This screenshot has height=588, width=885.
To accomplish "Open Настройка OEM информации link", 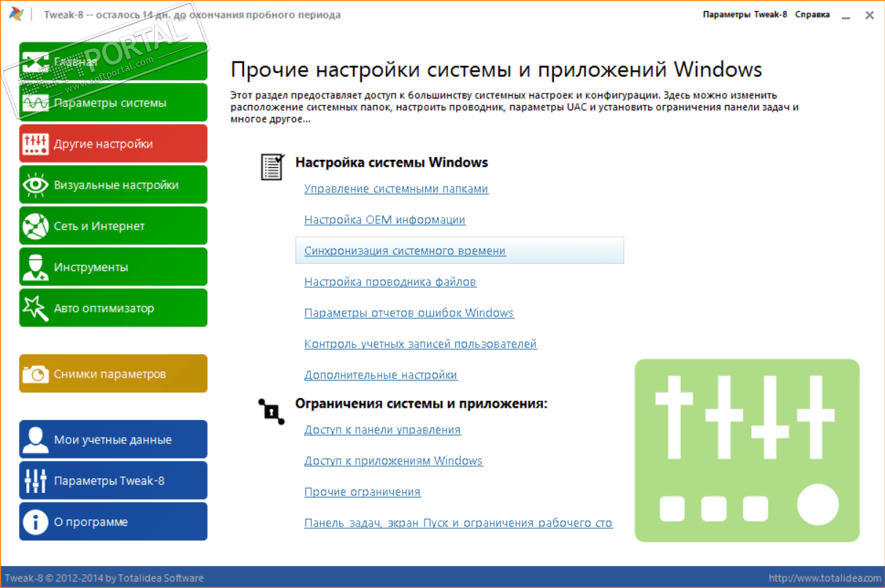I will click(x=384, y=220).
